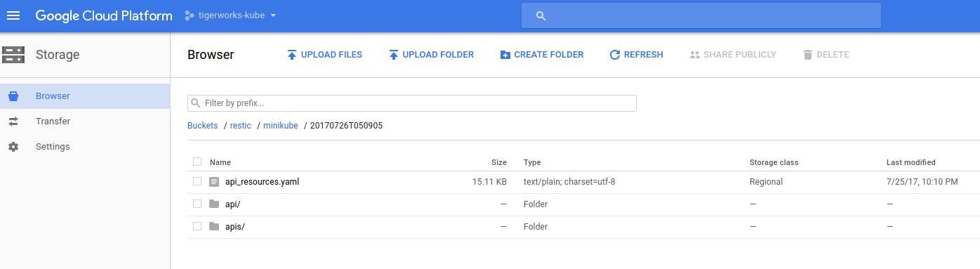Image resolution: width=980 pixels, height=269 pixels.
Task: Click the Share Publicly button
Action: click(x=732, y=55)
